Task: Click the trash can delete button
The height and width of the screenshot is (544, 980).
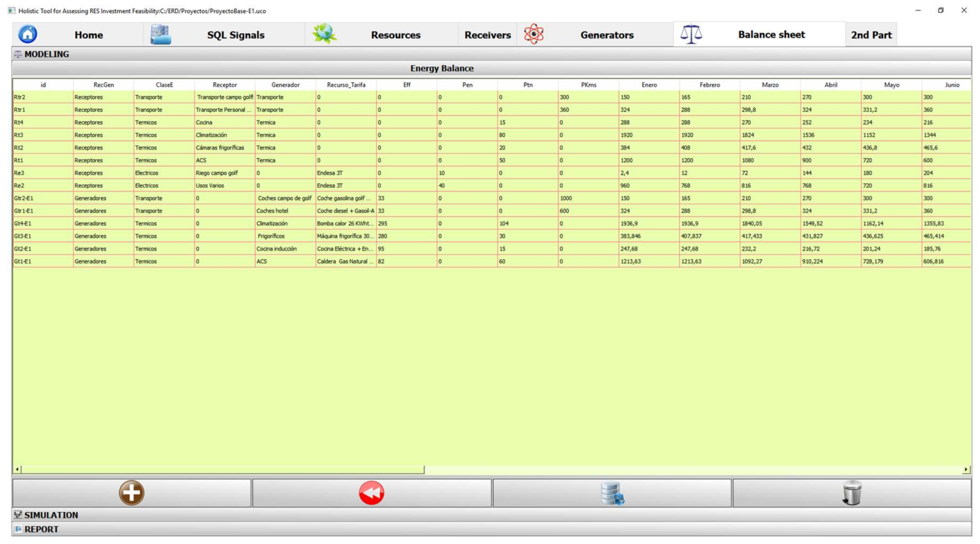Action: 852,493
